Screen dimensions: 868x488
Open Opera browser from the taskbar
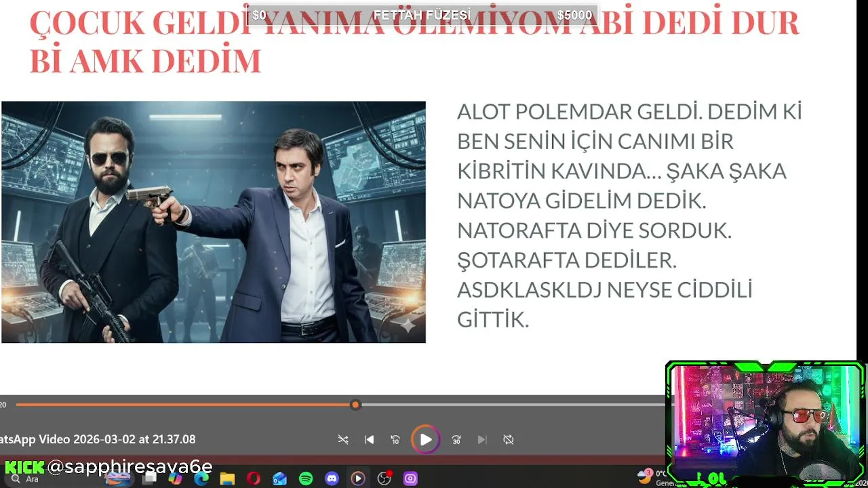point(254,479)
